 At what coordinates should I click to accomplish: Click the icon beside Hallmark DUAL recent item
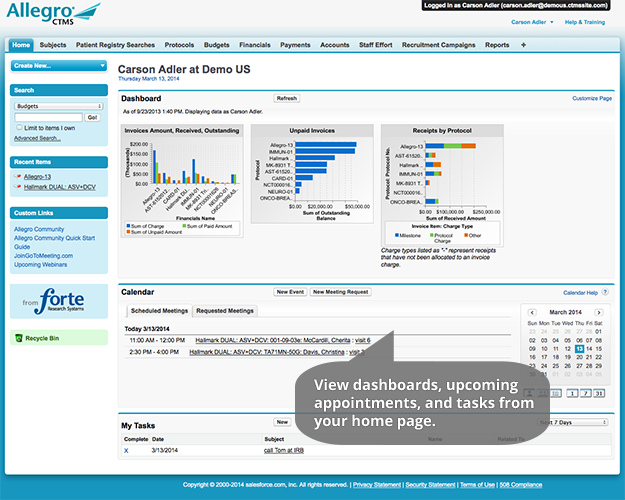[17, 187]
